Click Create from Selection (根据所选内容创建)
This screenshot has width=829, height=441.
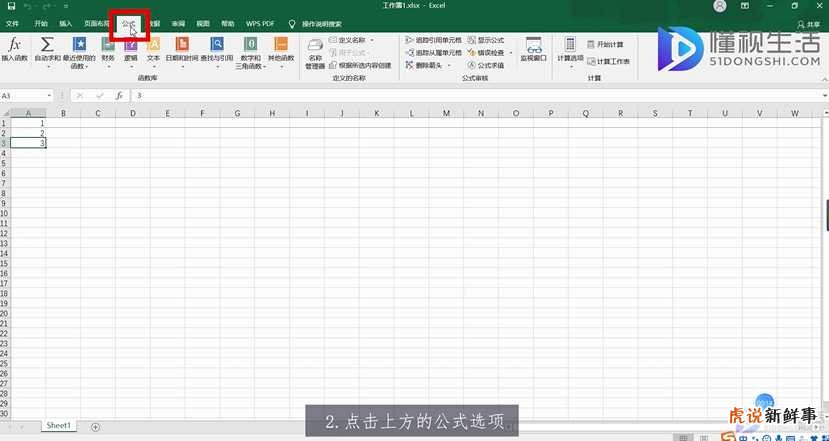(360, 66)
